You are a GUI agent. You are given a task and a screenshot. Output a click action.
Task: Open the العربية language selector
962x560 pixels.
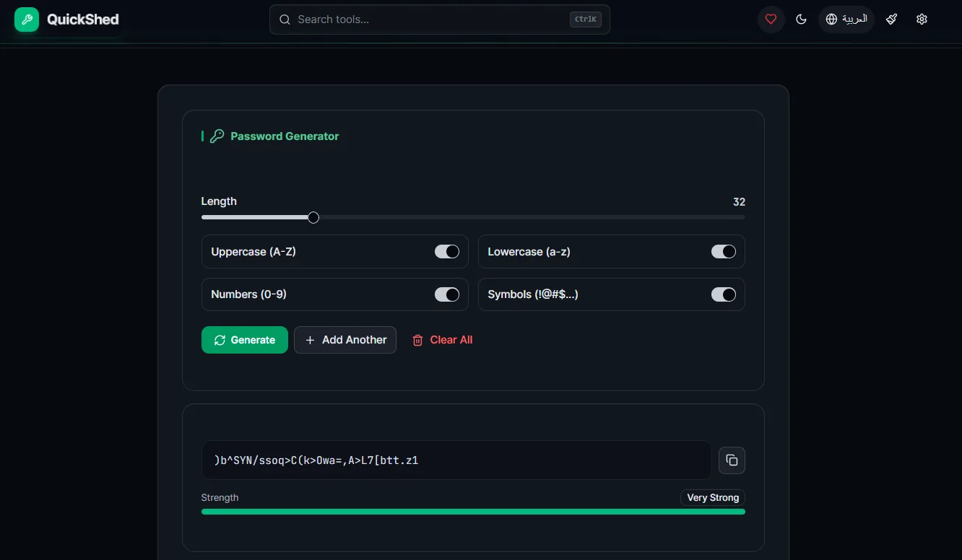846,19
